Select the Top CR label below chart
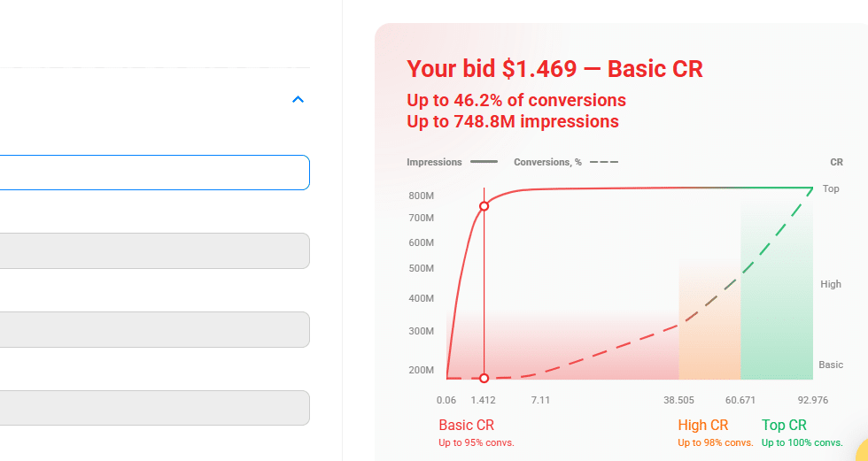Viewport: 868px width, 461px height. pos(784,426)
